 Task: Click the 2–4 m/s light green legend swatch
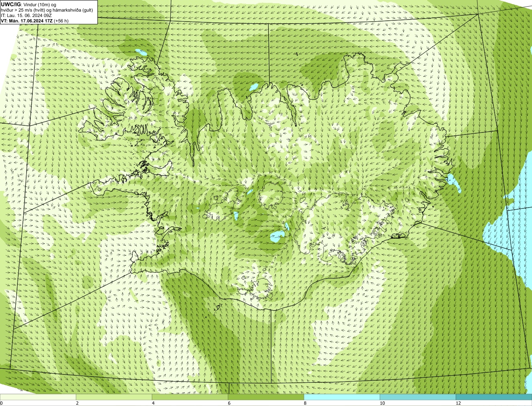click(x=114, y=397)
